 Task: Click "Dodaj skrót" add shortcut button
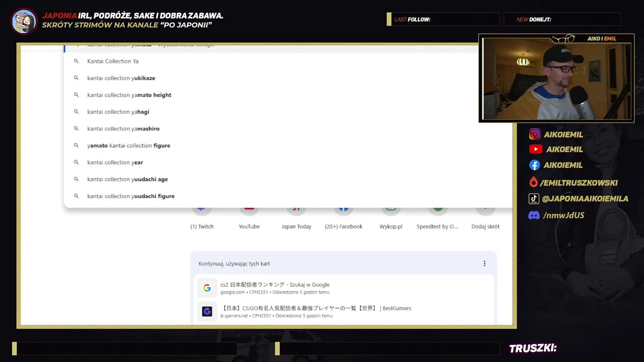point(485,219)
